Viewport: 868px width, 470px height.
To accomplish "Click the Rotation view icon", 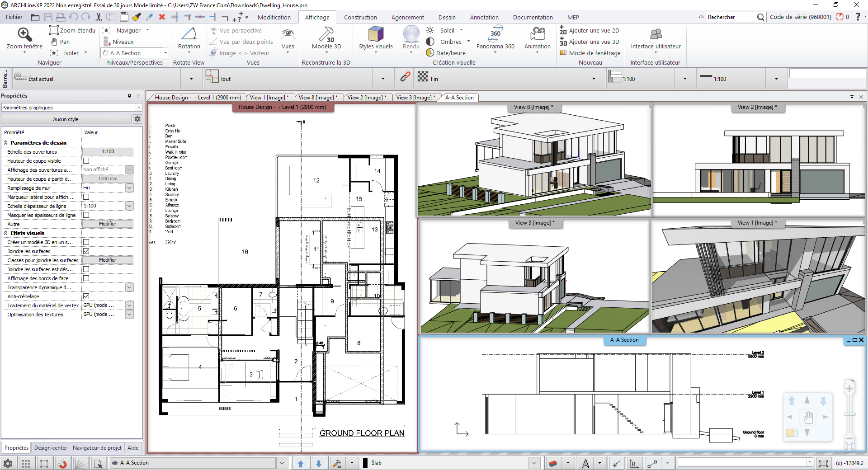I will 189,34.
